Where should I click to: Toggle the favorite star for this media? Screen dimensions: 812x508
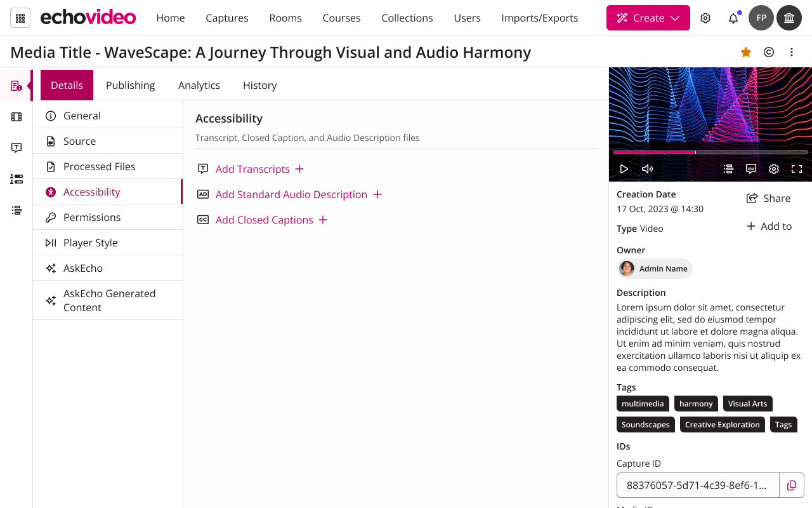pos(746,51)
